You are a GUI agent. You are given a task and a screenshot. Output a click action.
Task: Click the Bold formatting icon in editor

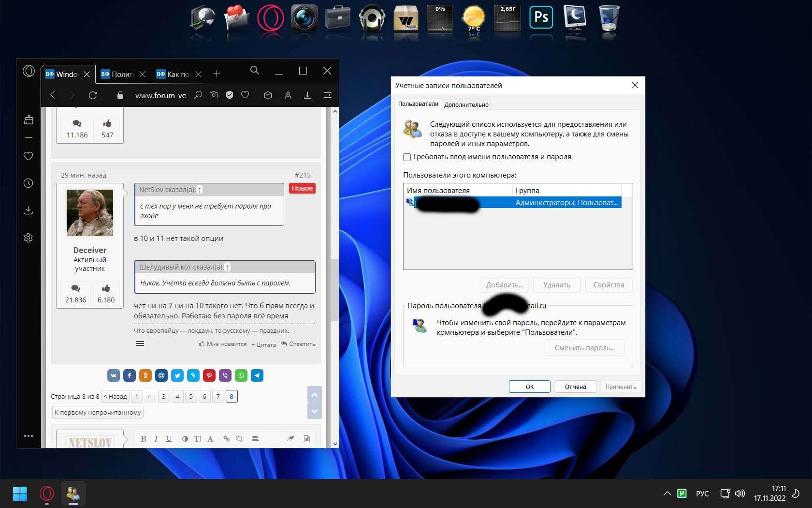pos(143,439)
